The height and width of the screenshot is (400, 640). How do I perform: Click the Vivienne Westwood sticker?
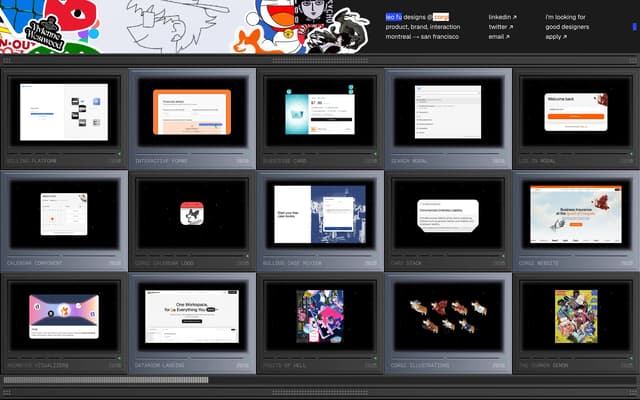45,33
